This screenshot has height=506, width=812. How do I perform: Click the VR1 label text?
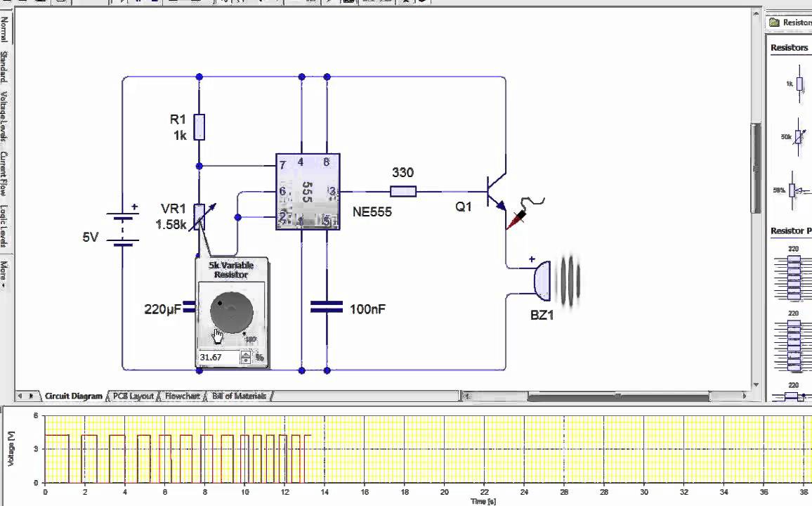pos(173,209)
